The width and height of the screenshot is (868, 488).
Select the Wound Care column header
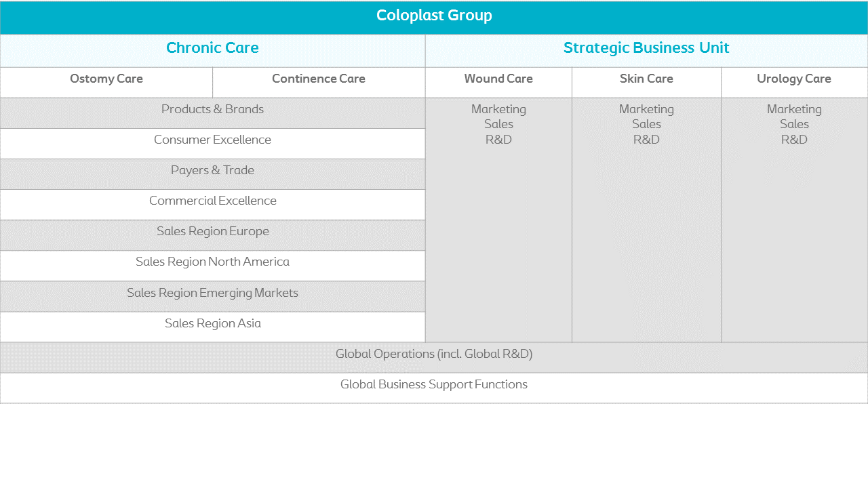tap(498, 82)
